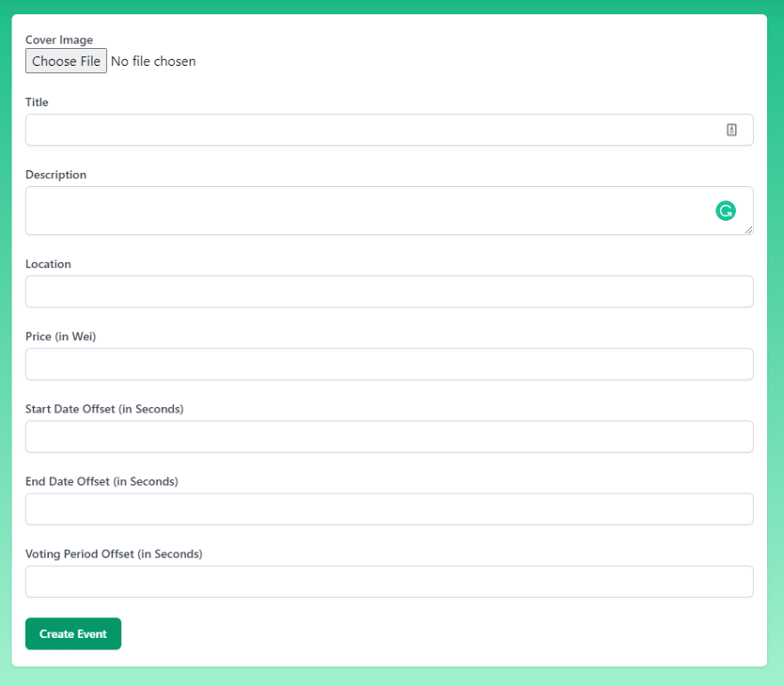784x686 pixels.
Task: Click the autofill icon in Title field
Action: click(731, 130)
